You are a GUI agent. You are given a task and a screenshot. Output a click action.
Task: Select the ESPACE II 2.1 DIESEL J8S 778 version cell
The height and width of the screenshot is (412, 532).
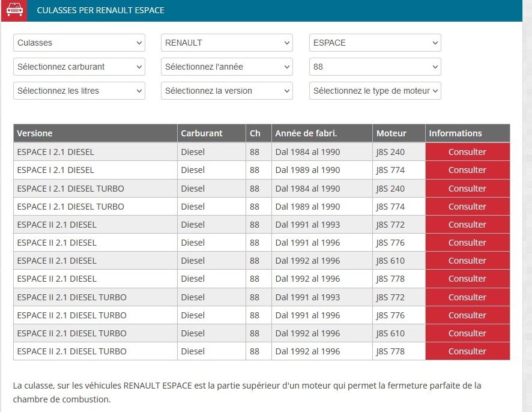pos(57,279)
